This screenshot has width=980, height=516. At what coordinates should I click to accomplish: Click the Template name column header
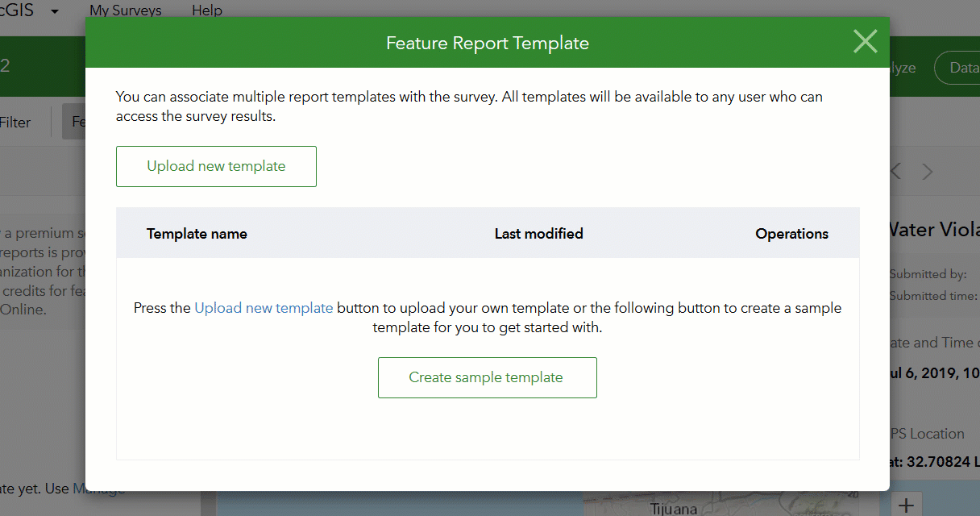pos(197,234)
